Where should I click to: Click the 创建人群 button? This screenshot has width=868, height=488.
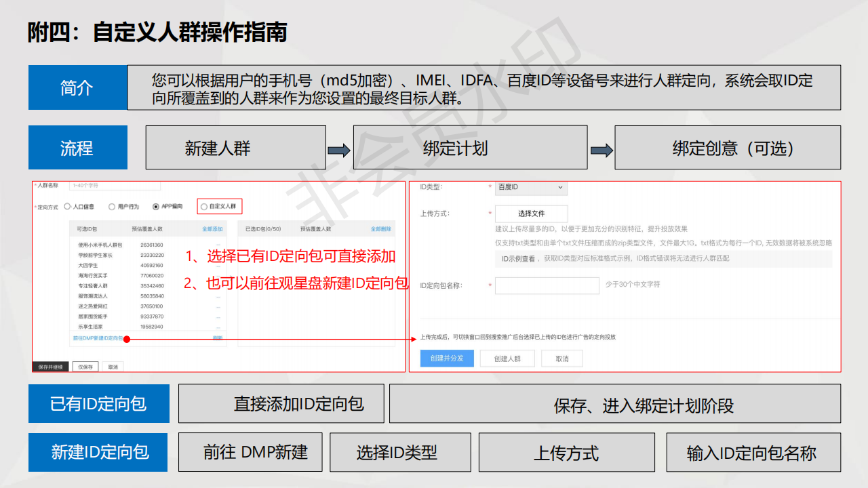coord(507,359)
